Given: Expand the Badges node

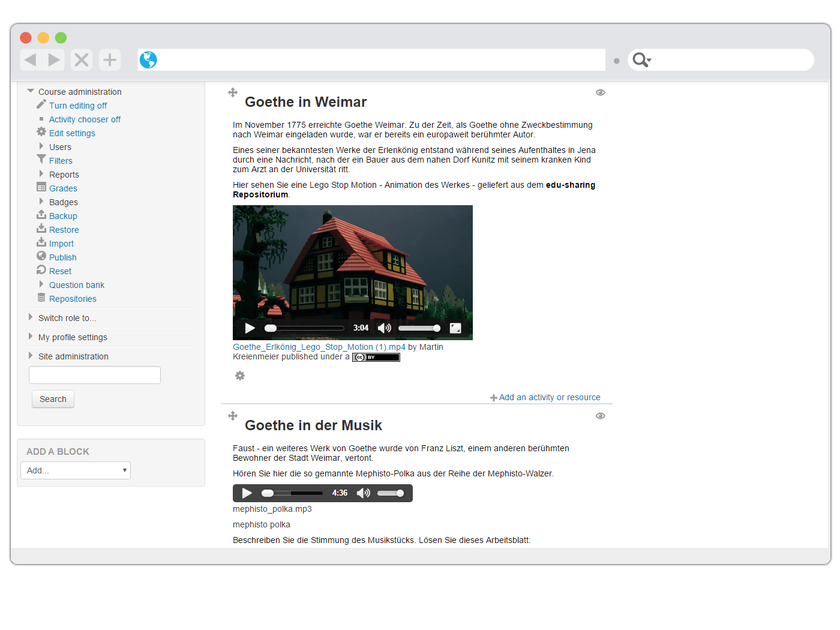Looking at the screenshot, I should click(x=41, y=202).
